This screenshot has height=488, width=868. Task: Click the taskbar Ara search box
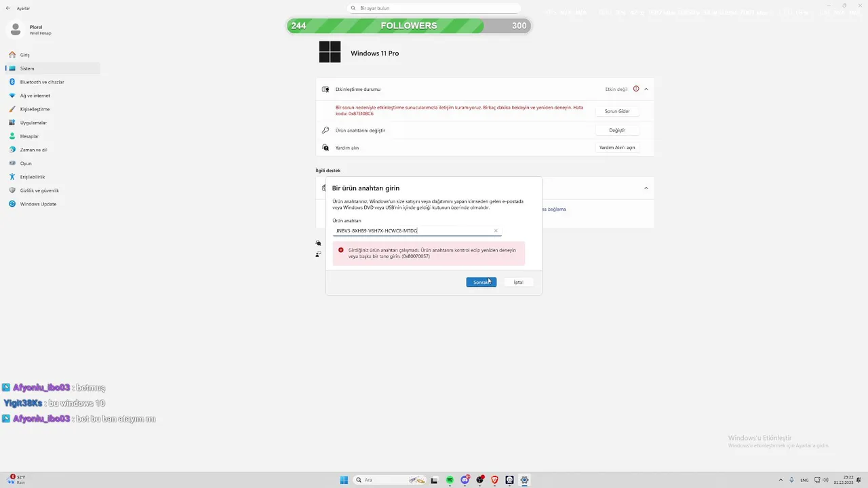click(389, 480)
